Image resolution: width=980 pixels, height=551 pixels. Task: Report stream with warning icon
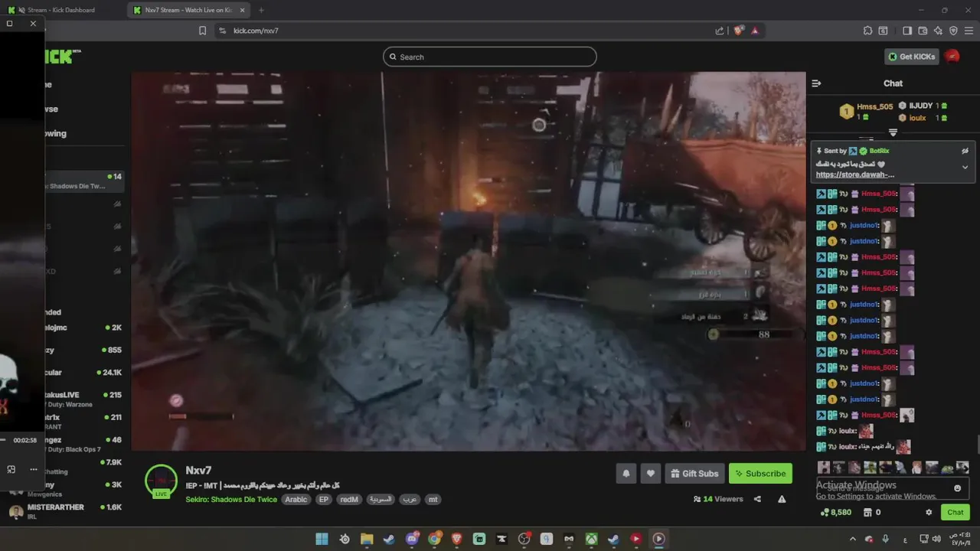click(782, 499)
